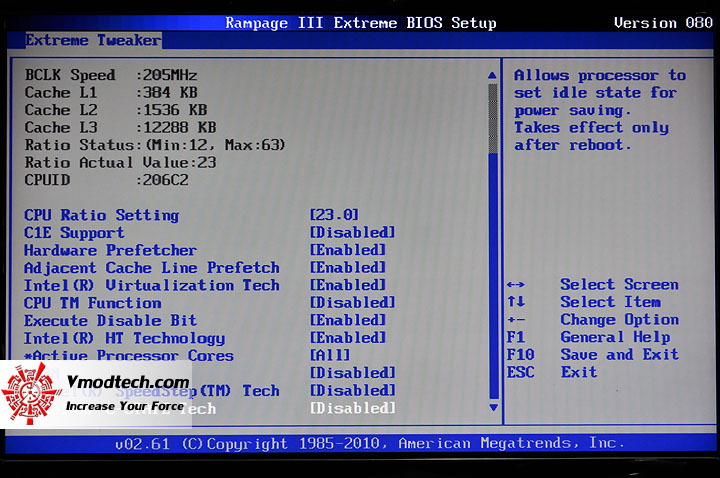Select Active Processor Cores item
The image size is (720, 478).
[x=129, y=356]
